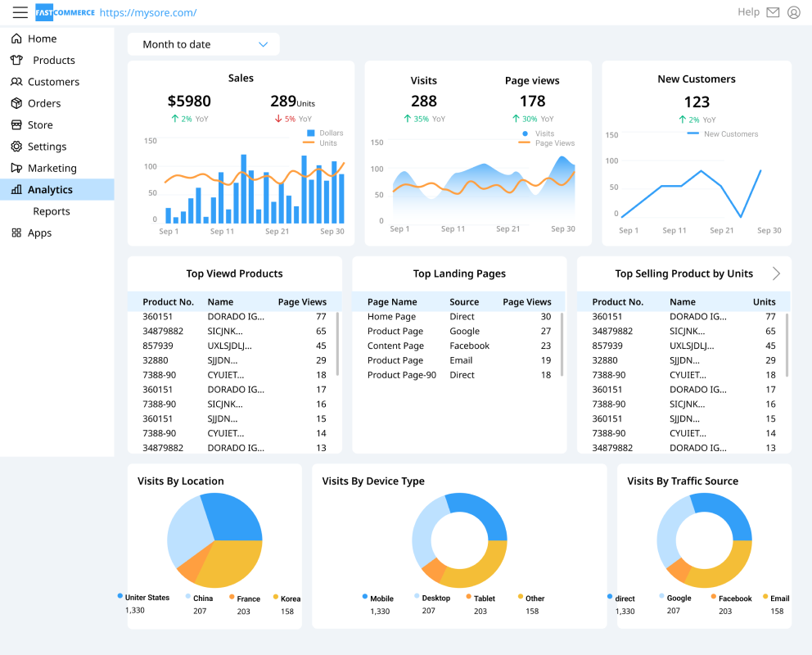Image resolution: width=812 pixels, height=655 pixels.
Task: Click the Products shirt icon
Action: click(16, 60)
